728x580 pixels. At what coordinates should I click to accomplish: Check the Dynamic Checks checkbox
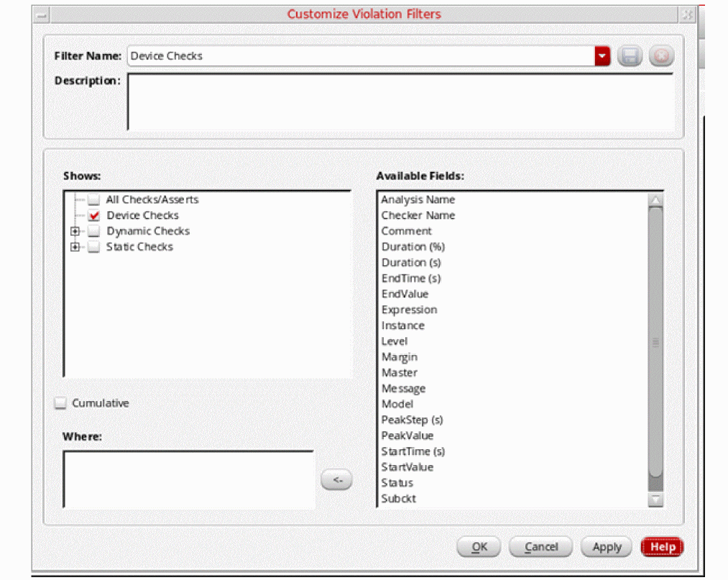point(94,231)
